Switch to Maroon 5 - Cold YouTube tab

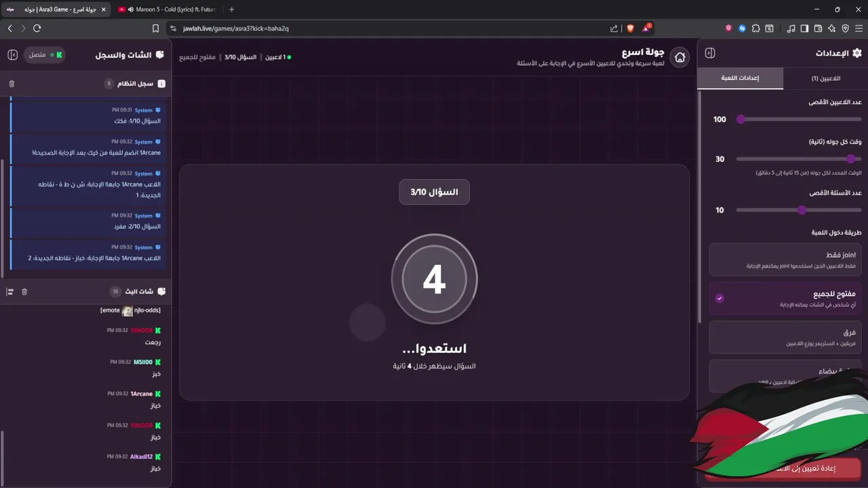click(x=166, y=9)
